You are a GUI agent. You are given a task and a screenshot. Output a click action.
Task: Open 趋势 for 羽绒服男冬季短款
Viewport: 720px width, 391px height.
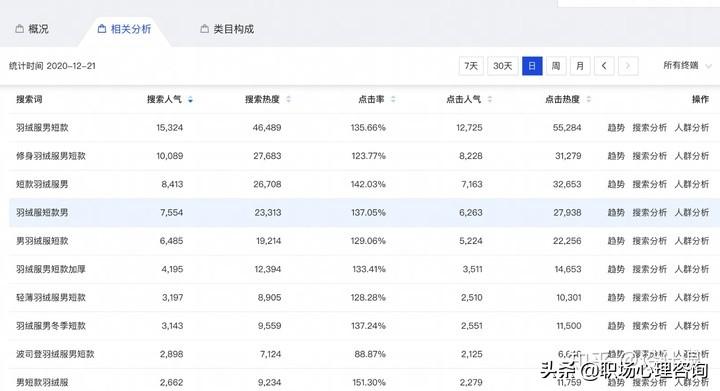[616, 326]
